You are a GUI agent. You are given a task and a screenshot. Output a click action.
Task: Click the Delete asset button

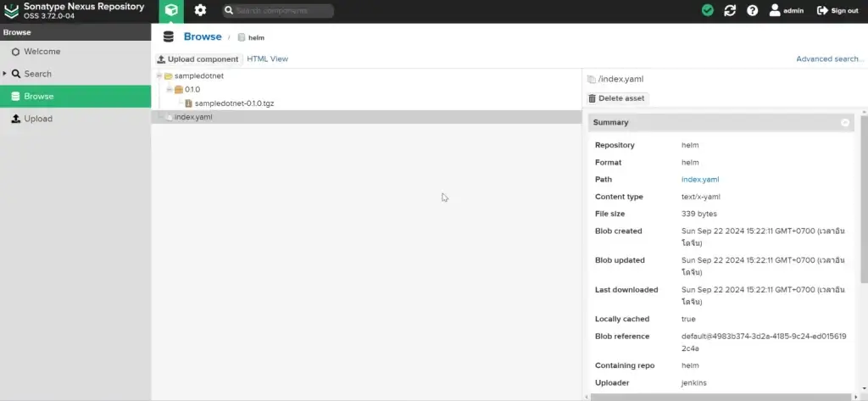[617, 98]
